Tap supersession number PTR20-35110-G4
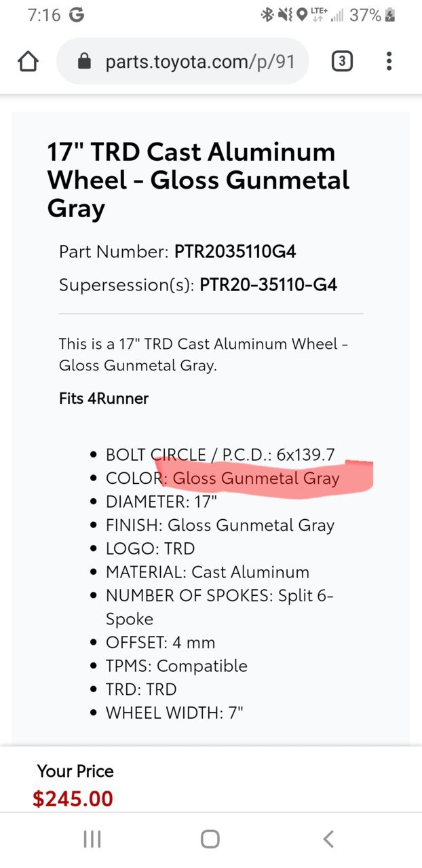This screenshot has height=868, width=422. [x=268, y=284]
